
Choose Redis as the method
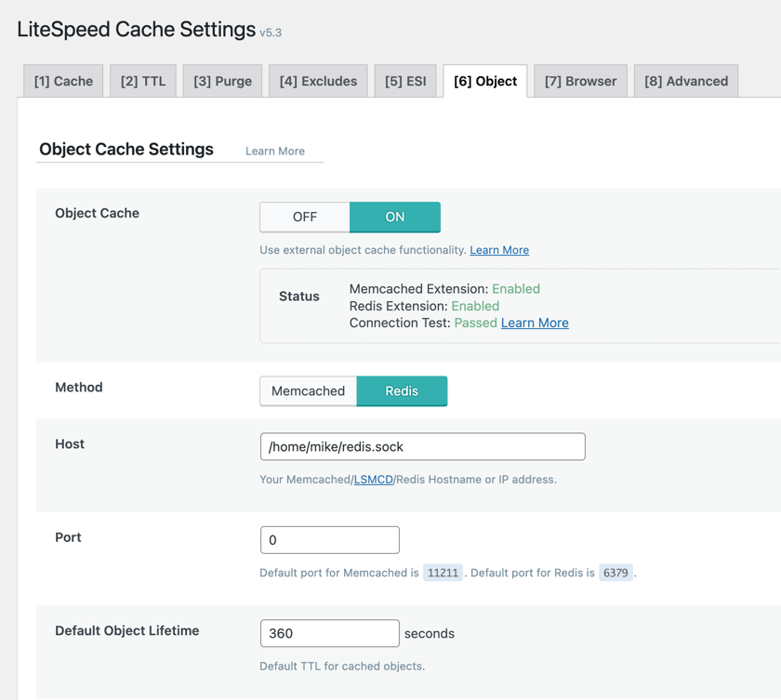pyautogui.click(x=402, y=390)
